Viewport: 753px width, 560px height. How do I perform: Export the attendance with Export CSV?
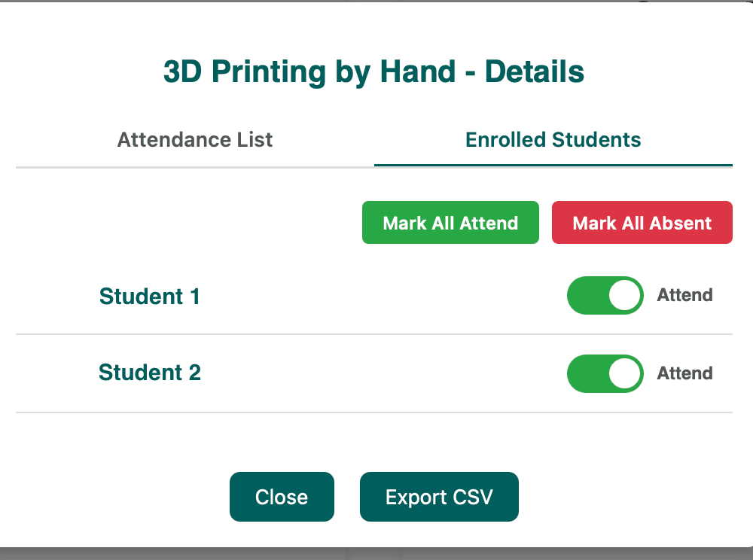tap(439, 497)
